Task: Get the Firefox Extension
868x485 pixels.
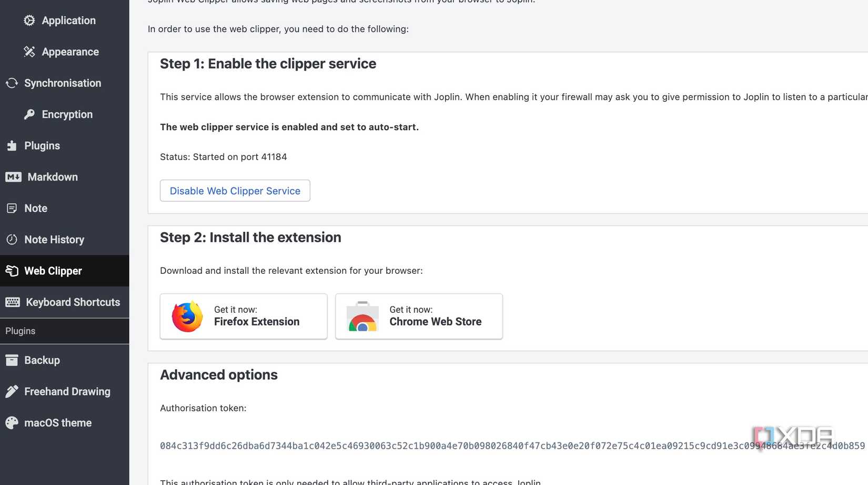Action: click(x=257, y=322)
